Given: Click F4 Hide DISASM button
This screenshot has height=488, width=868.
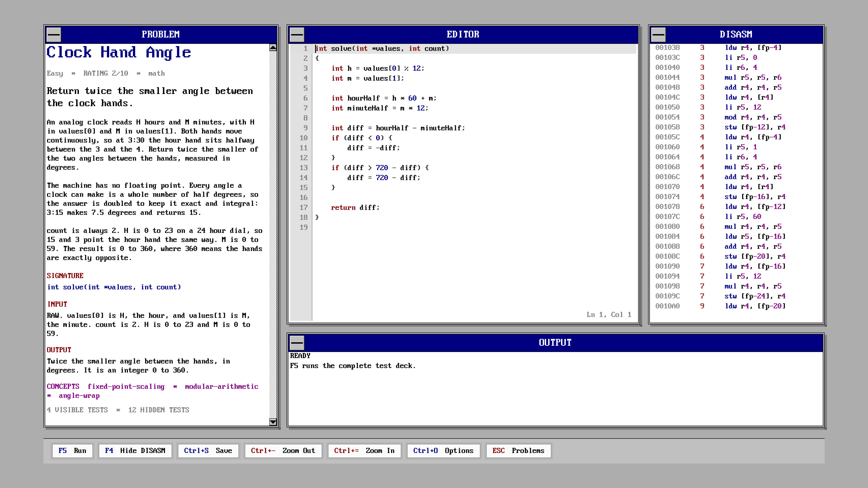Looking at the screenshot, I should 135,451.
